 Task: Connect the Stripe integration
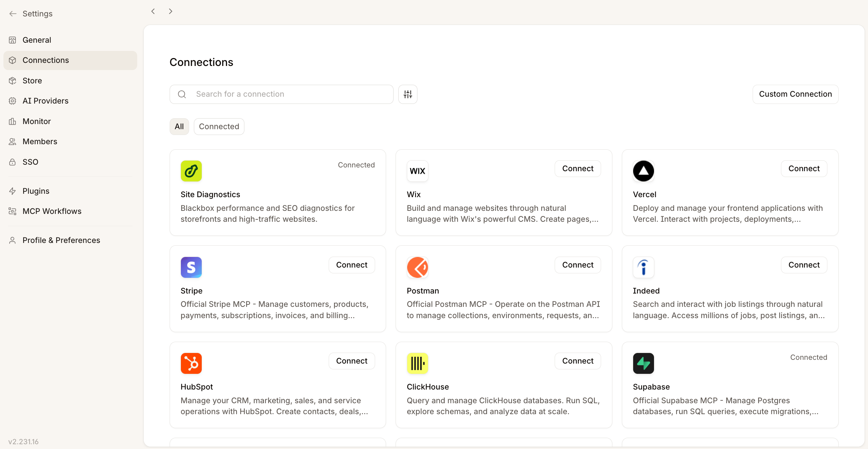(x=352, y=265)
